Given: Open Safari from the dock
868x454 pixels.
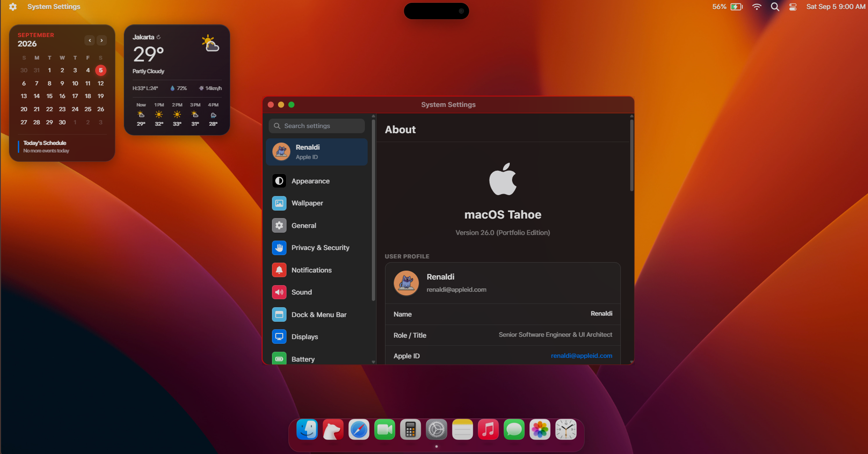Looking at the screenshot, I should point(359,429).
